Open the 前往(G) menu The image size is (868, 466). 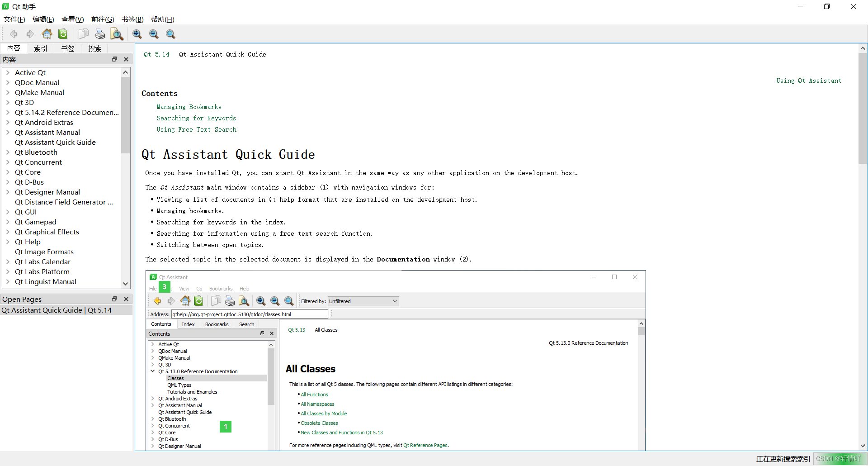[103, 19]
